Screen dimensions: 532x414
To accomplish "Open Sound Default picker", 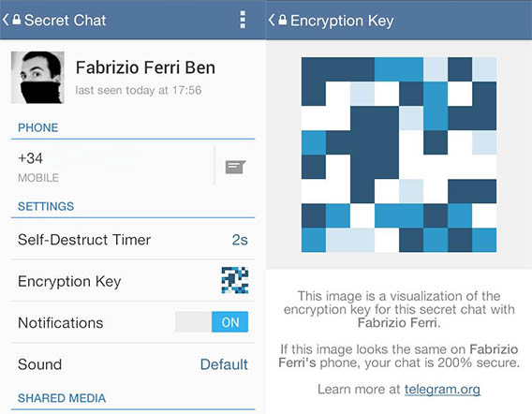I will 224,364.
